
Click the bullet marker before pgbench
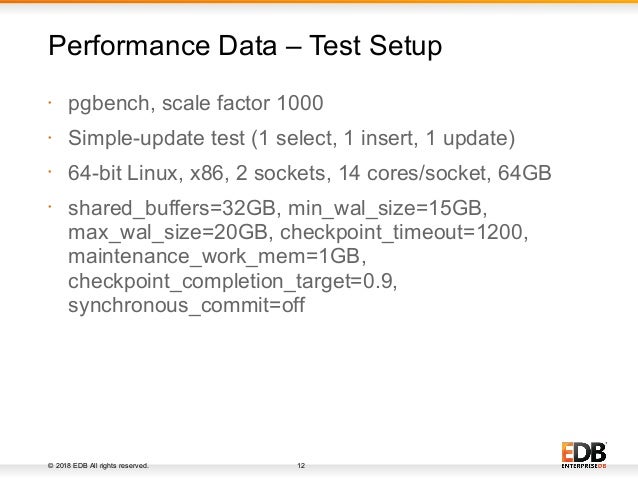click(x=50, y=103)
